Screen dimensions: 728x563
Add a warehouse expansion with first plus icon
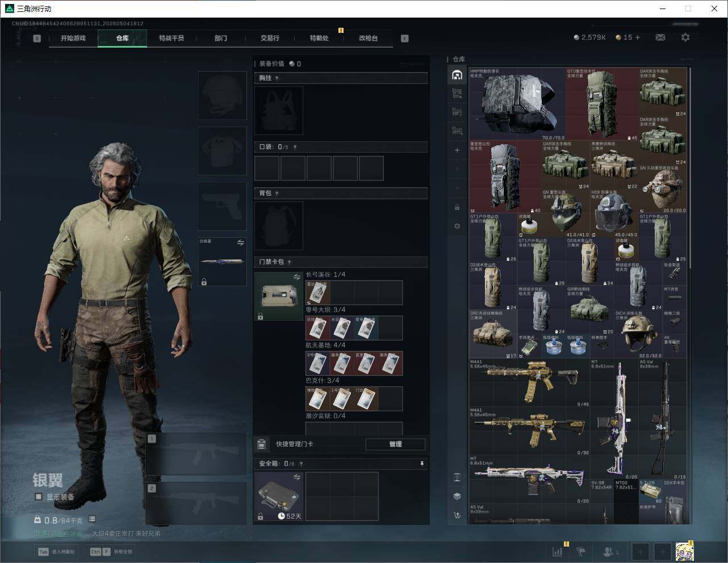pyautogui.click(x=457, y=150)
